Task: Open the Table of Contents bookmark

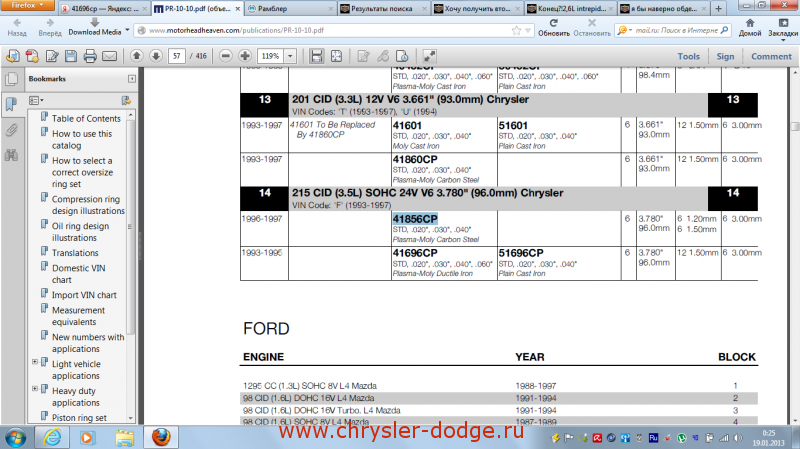Action: tap(86, 118)
